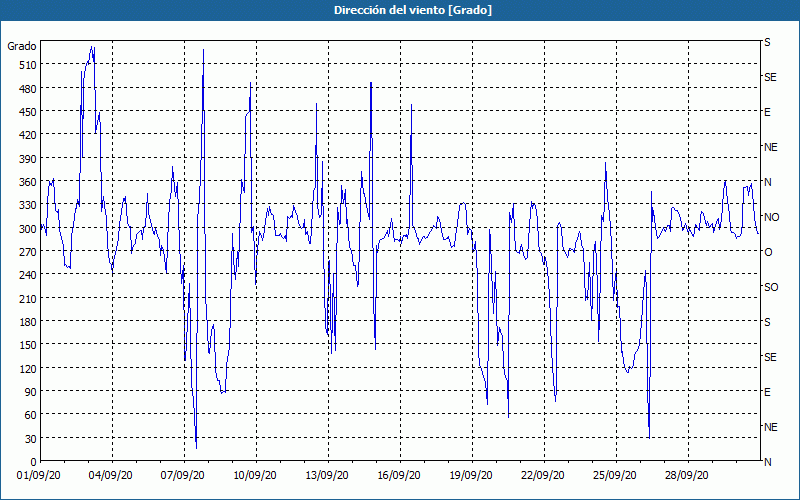Click the 510 y-axis value
Screen dimensions: 800x500
coord(28,65)
